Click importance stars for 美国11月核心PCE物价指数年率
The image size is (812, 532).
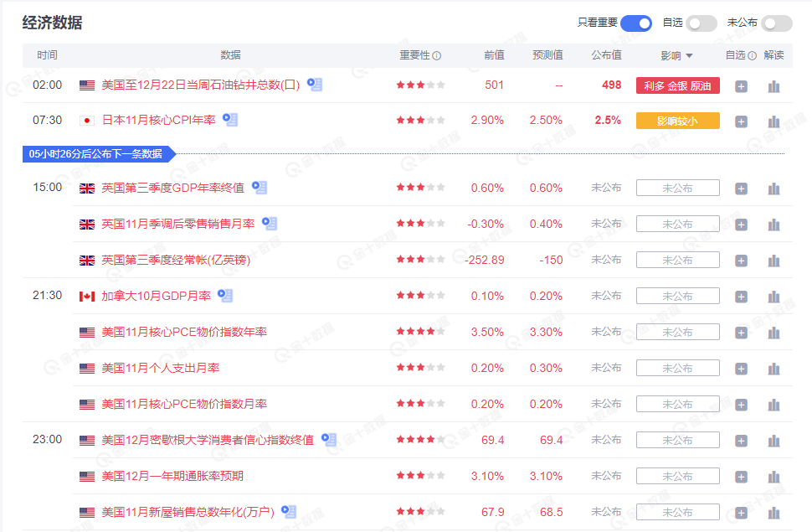[420, 331]
